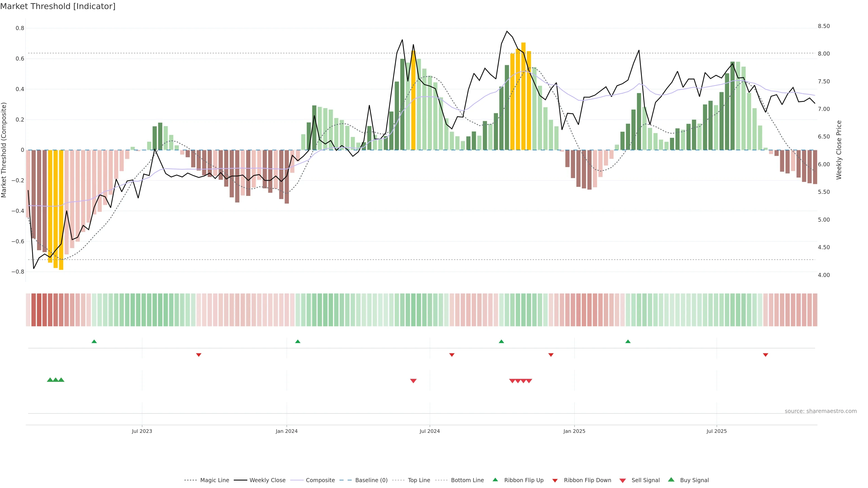Click the ribbon flip up marker near Jan 2024
This screenshot has height=488, width=868.
[x=297, y=342]
